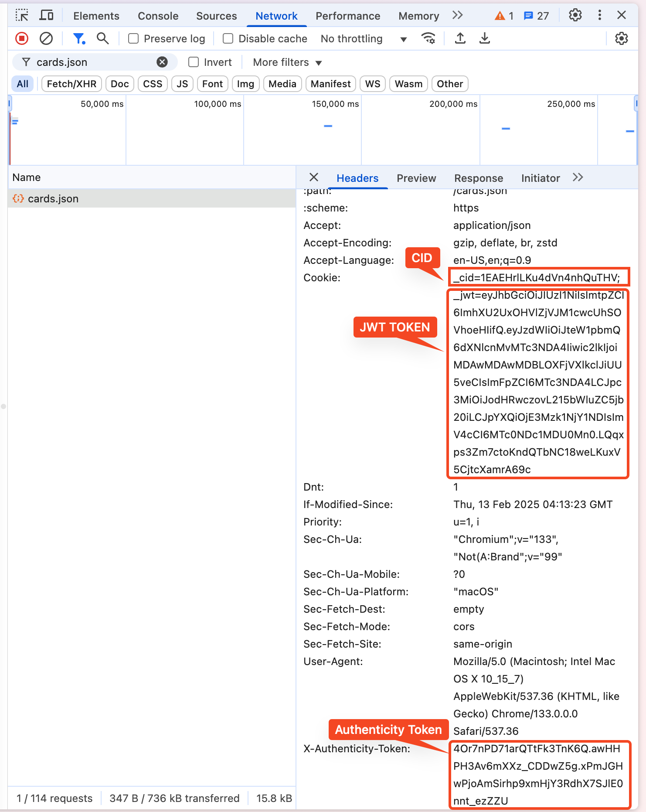The width and height of the screenshot is (646, 812).
Task: Close the DevTools panel
Action: pyautogui.click(x=622, y=16)
